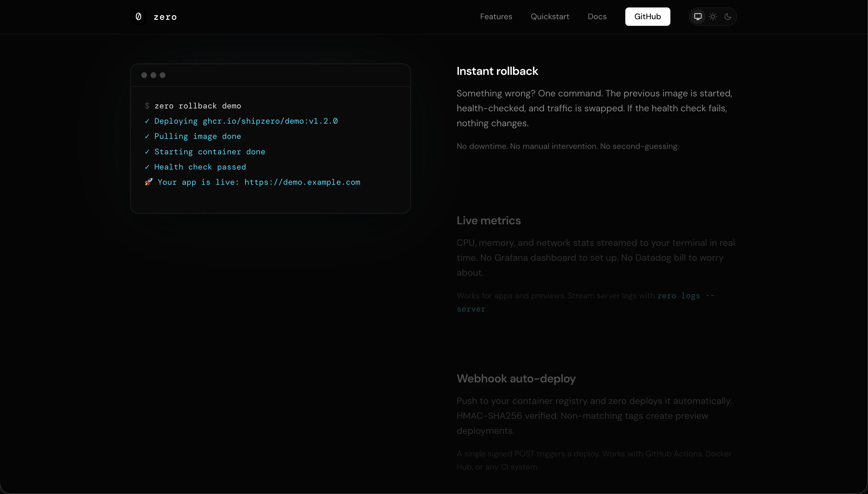The width and height of the screenshot is (868, 494).
Task: Click the checkmark beside 'Health check passed'
Action: click(x=147, y=167)
